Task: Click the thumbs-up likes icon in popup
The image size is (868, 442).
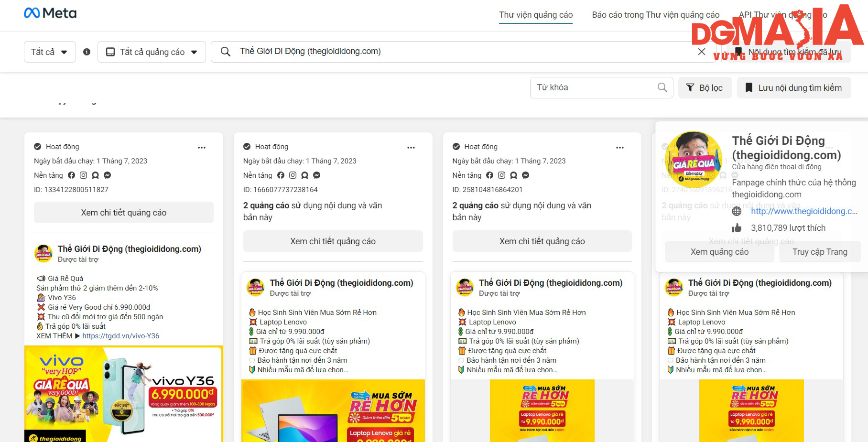Action: (x=737, y=228)
